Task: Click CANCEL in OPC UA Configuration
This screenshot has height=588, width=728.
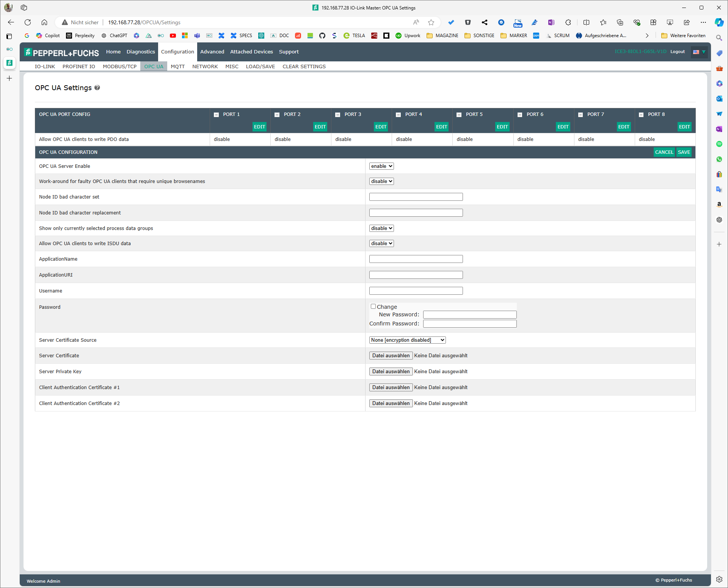Action: coord(664,152)
